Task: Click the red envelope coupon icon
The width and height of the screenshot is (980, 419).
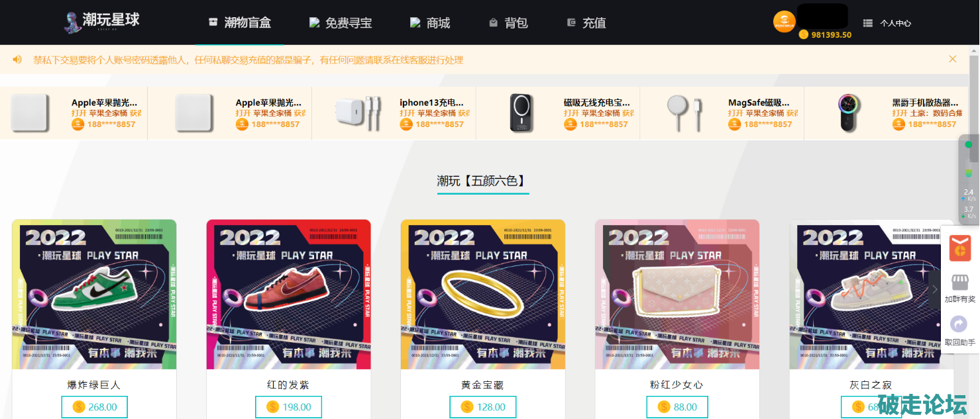Action: (x=960, y=248)
